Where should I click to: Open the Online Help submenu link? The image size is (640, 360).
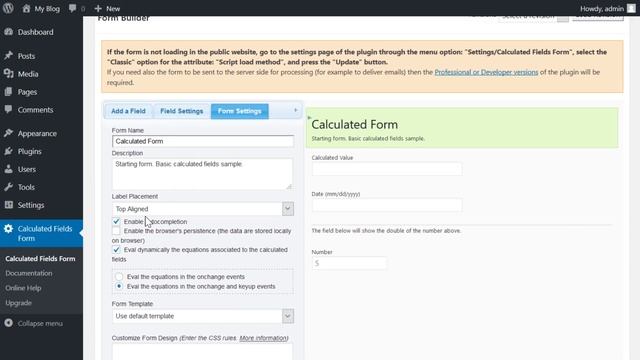23,288
